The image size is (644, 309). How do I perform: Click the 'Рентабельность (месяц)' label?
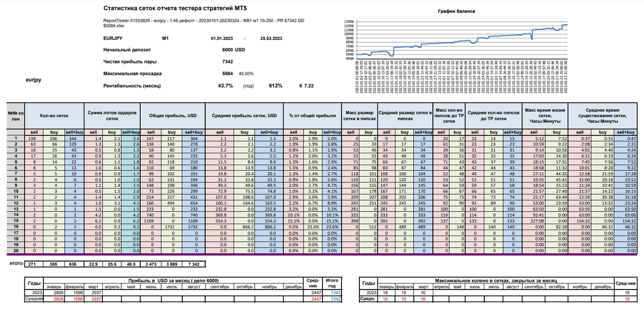click(x=132, y=86)
